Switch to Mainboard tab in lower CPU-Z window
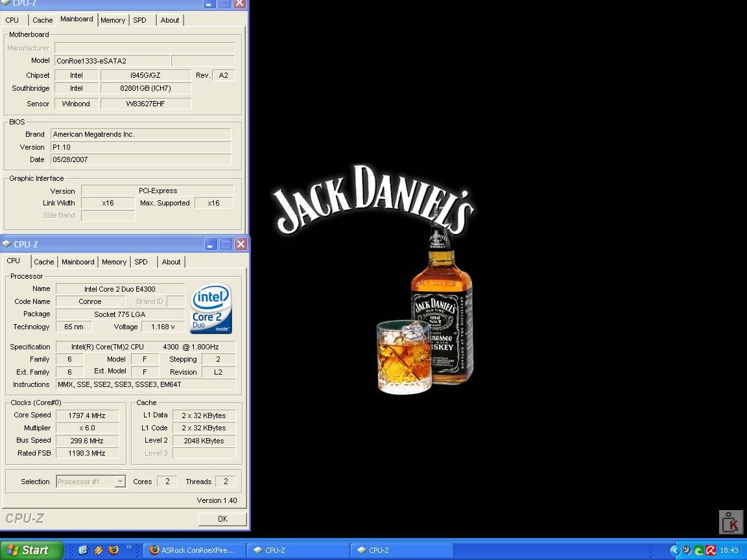747x560 pixels. pyautogui.click(x=78, y=262)
